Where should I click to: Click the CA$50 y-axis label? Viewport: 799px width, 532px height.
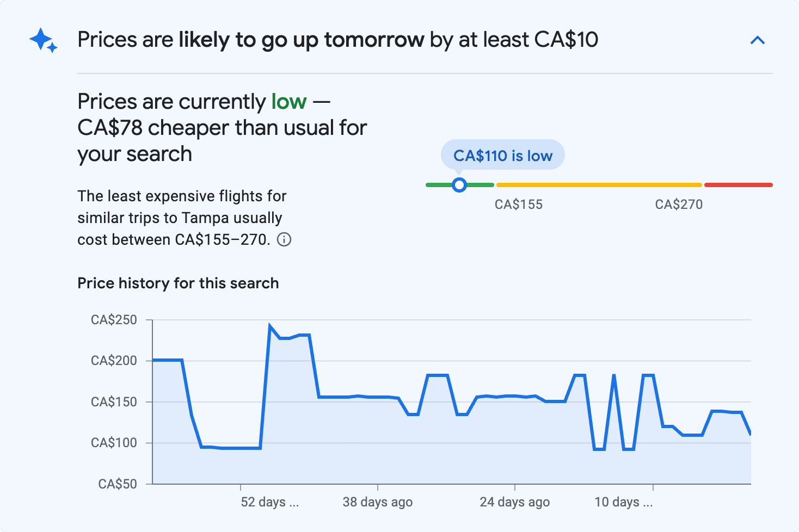[x=117, y=484]
